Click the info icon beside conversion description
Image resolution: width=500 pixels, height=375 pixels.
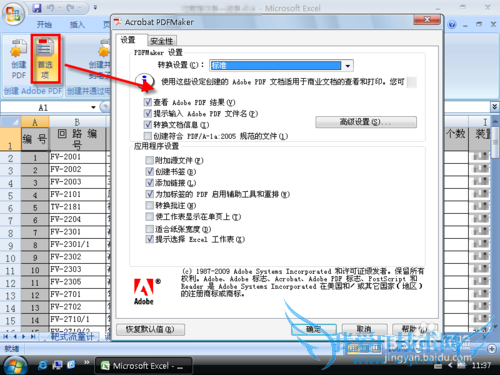pyautogui.click(x=144, y=81)
